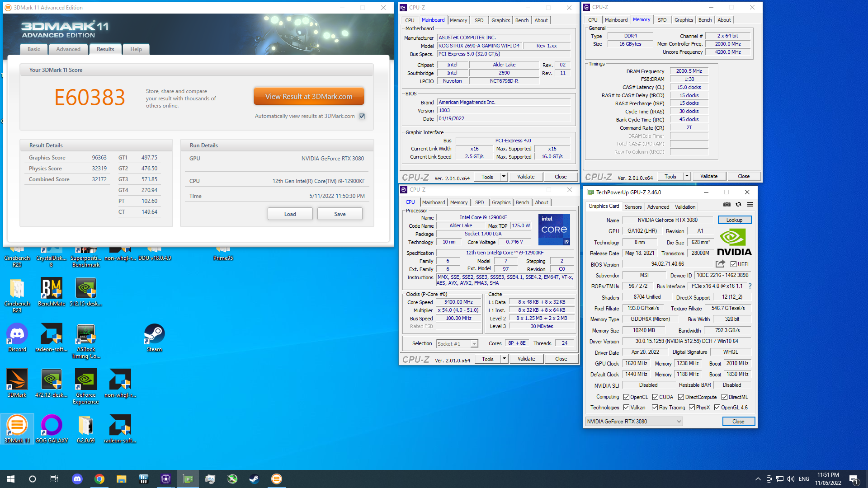Click the GPU-Z Close button at bottom
868x488 pixels.
click(x=738, y=422)
